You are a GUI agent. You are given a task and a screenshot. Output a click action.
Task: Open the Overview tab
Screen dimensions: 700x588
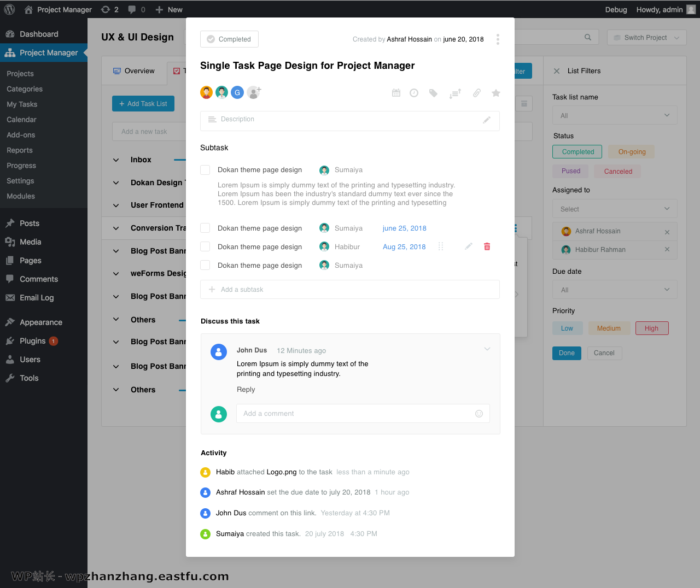[x=134, y=71]
